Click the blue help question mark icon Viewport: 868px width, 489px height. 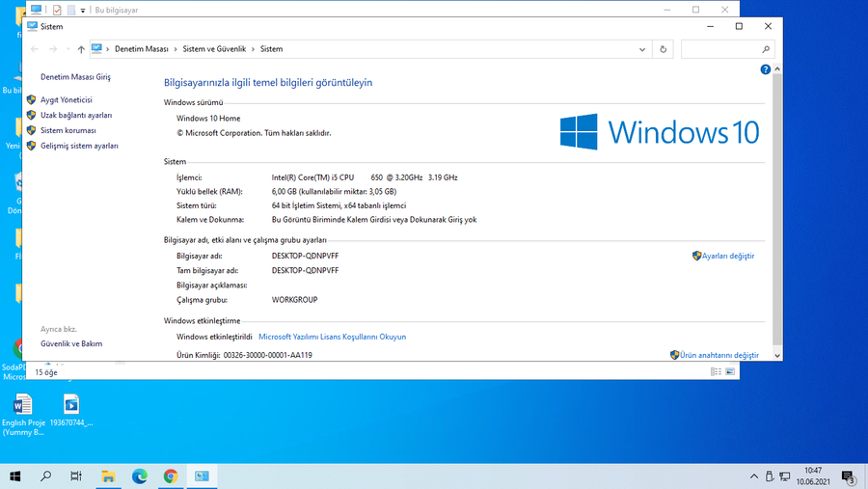(x=765, y=69)
